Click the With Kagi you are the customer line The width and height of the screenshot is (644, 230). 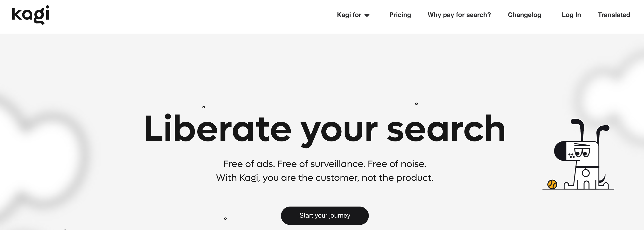325,178
